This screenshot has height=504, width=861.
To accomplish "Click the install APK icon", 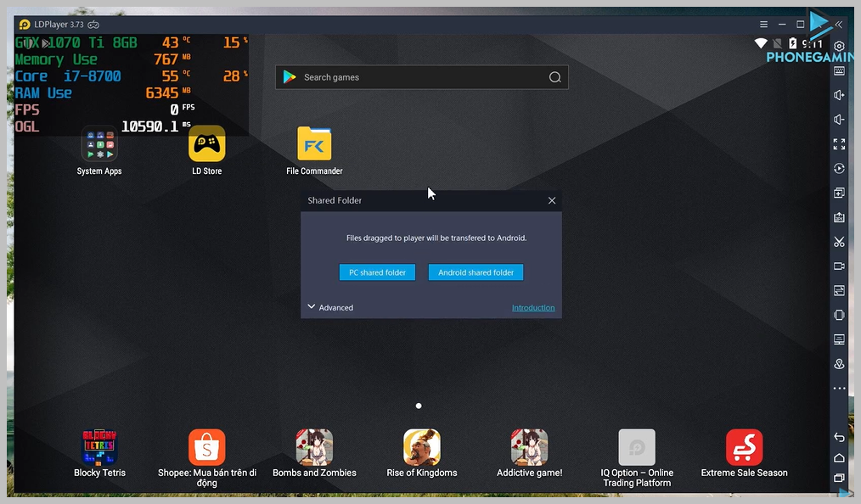I will tap(839, 217).
